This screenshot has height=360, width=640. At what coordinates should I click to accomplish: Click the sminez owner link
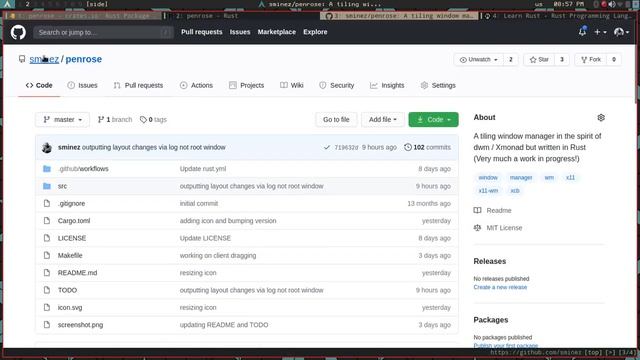pyautogui.click(x=44, y=59)
